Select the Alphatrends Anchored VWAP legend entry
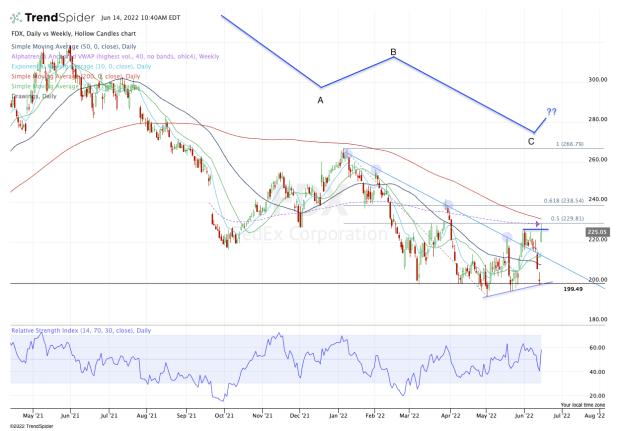 point(115,57)
